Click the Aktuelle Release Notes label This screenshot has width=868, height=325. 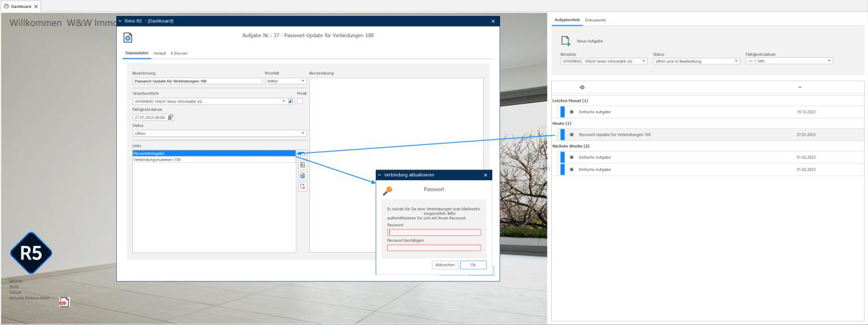[30, 298]
